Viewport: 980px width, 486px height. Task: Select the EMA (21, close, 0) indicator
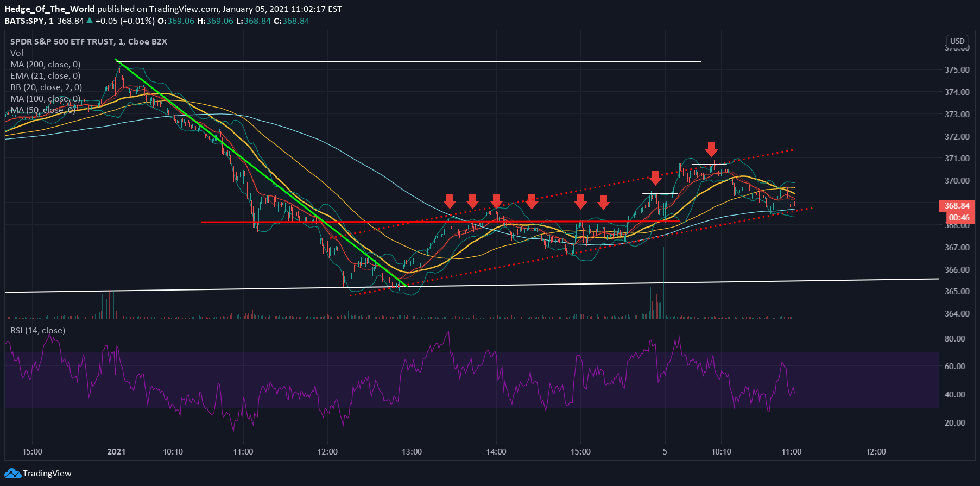point(46,75)
